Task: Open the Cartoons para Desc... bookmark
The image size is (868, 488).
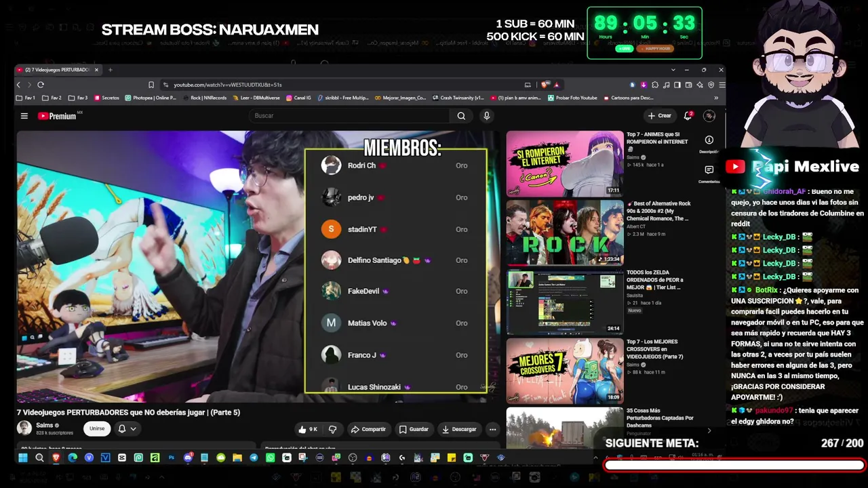Action: click(629, 98)
